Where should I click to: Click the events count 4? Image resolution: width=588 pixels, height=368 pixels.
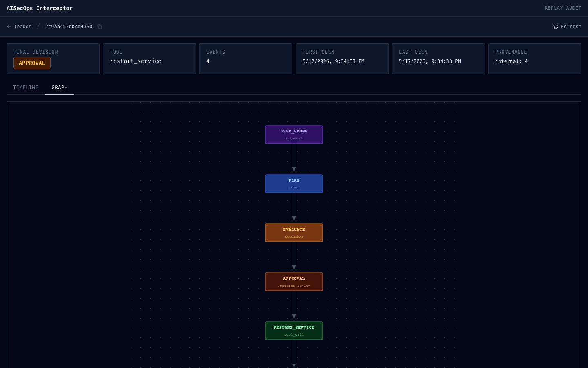[x=208, y=61]
